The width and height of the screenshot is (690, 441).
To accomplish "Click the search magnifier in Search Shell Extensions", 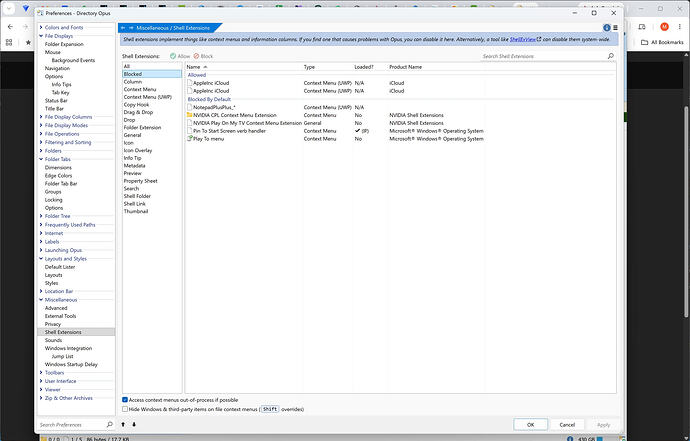I will point(610,56).
